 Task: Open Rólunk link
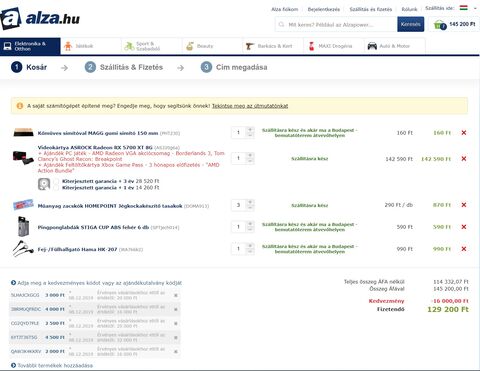(409, 9)
